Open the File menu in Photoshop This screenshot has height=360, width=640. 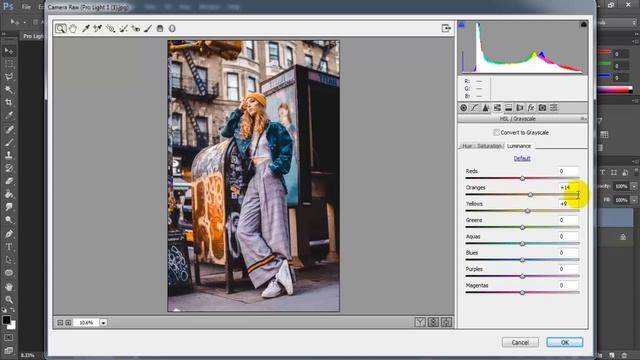26,7
